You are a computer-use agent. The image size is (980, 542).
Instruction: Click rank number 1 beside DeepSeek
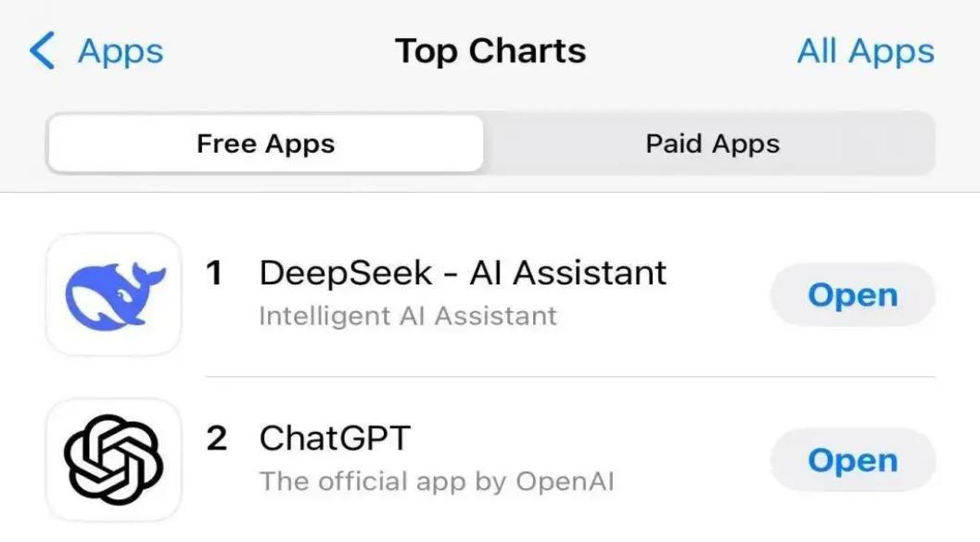pyautogui.click(x=215, y=273)
